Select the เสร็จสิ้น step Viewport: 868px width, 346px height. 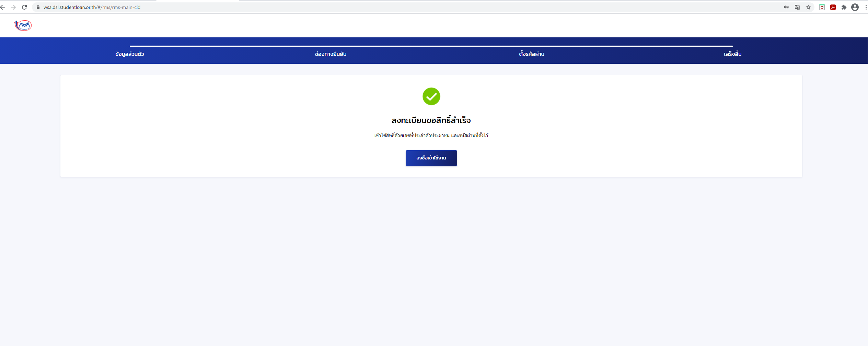(733, 54)
